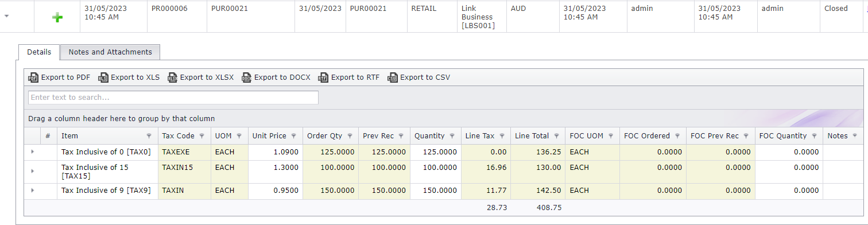The image size is (868, 225).
Task: Switch to Notes and Attachments tab
Action: pyautogui.click(x=110, y=52)
